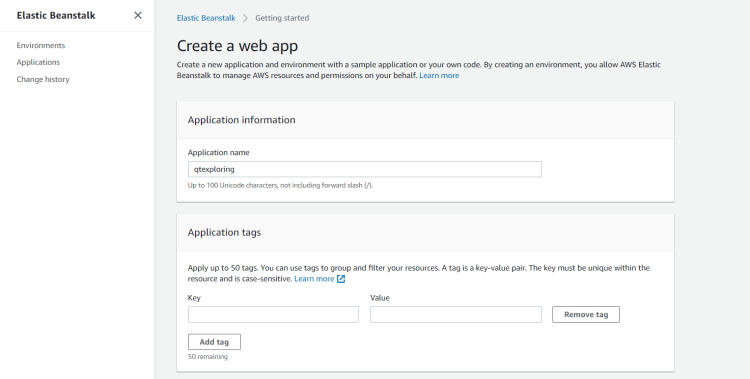Image resolution: width=750 pixels, height=379 pixels.
Task: Click the Up to 100 Unicode characters hint
Action: [280, 185]
